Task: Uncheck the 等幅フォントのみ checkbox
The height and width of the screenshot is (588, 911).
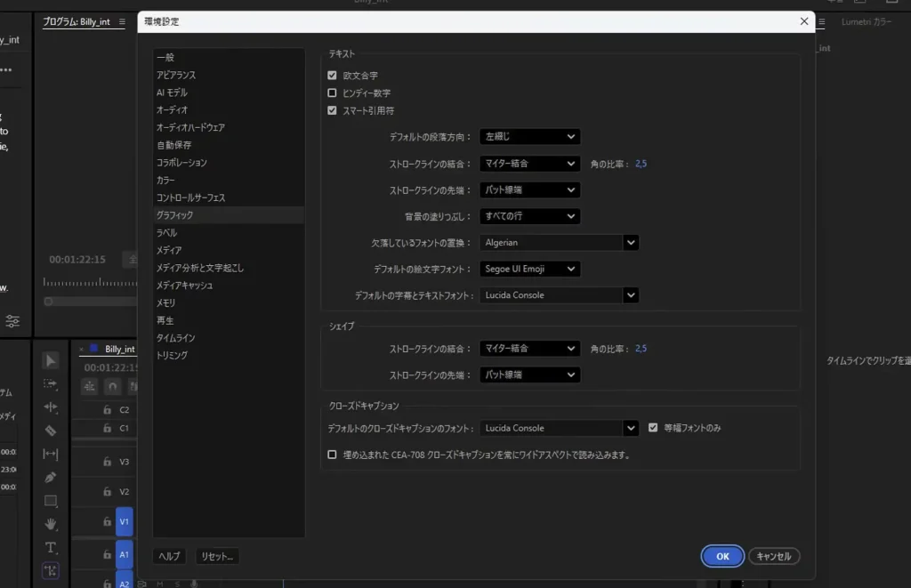Action: [653, 428]
